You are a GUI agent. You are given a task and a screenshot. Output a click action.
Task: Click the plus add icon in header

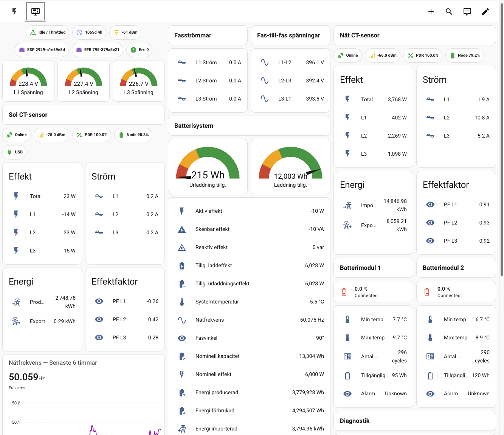[x=431, y=12]
